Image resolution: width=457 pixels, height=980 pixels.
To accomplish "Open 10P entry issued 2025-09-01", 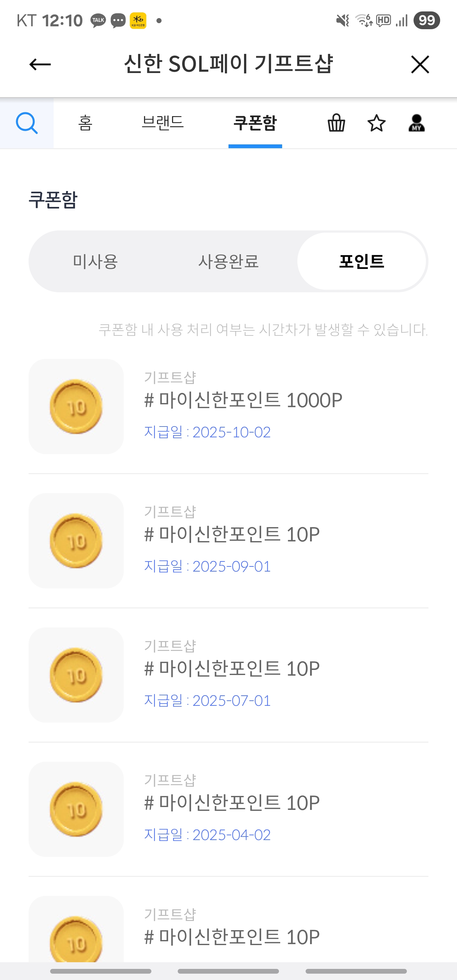I will click(232, 534).
